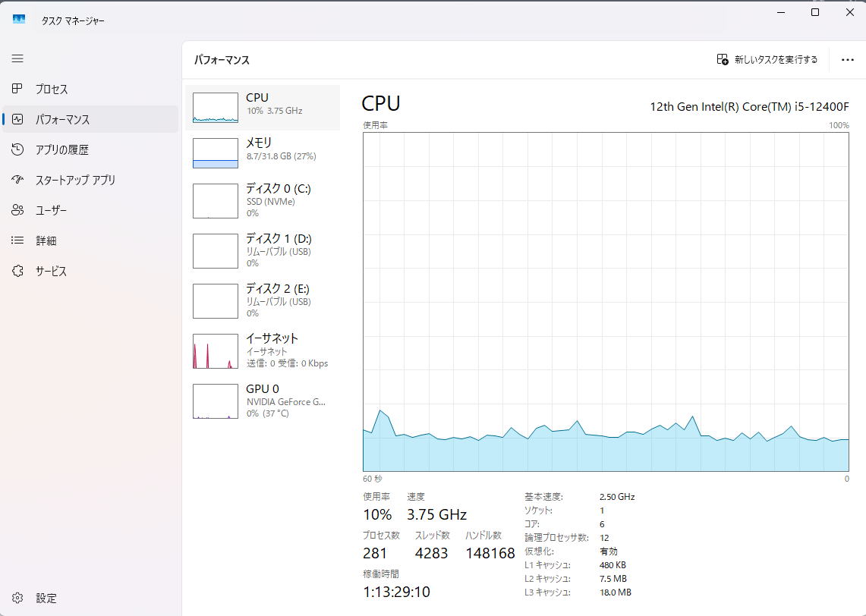
Task: Go to スタートアップ アプリ icon
Action: pyautogui.click(x=17, y=180)
